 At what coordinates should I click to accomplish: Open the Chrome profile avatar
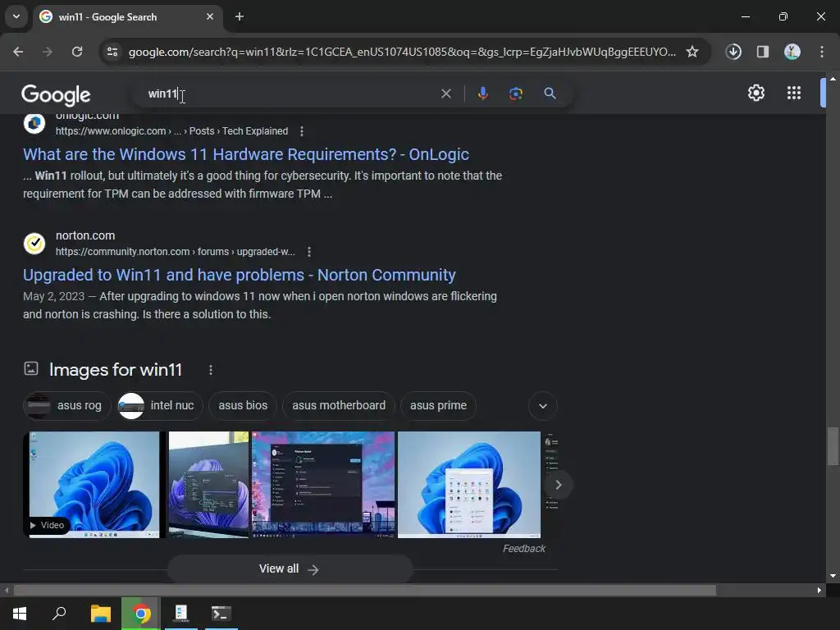[x=792, y=52]
